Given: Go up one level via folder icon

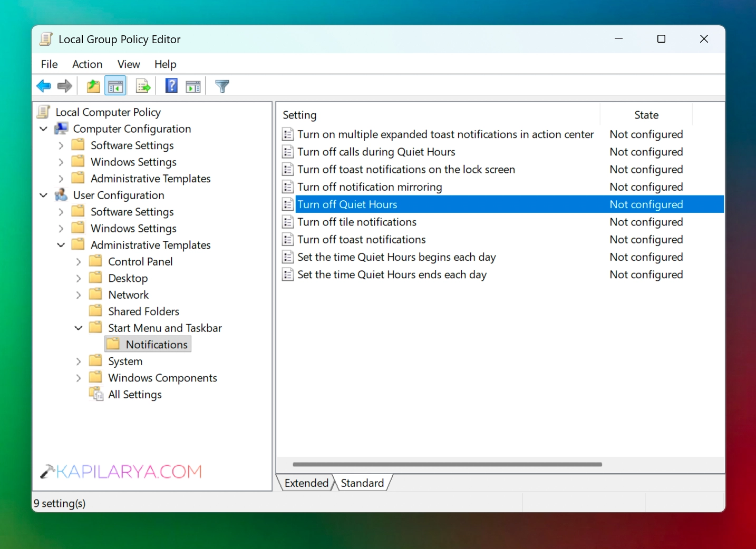Looking at the screenshot, I should tap(93, 86).
